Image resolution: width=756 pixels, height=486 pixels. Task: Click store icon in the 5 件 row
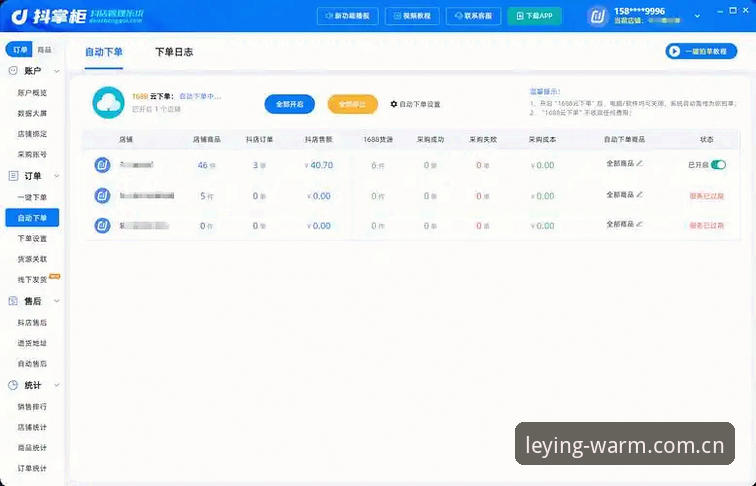coord(102,196)
